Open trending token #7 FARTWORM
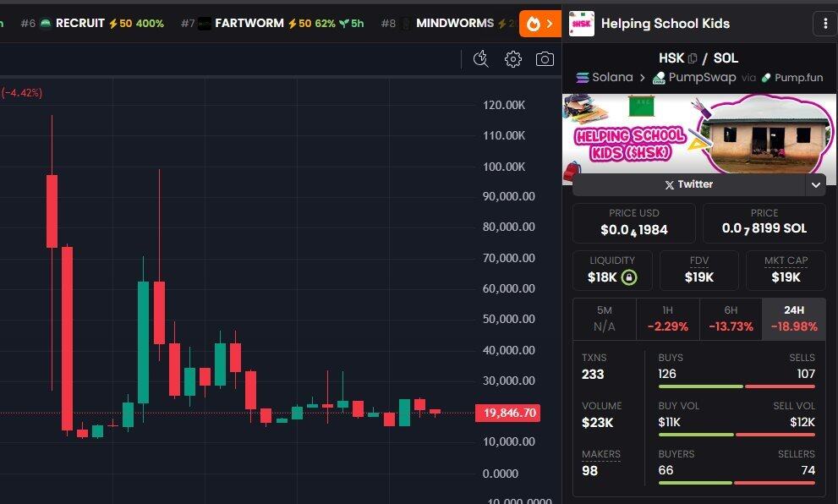The image size is (838, 504). (x=272, y=24)
